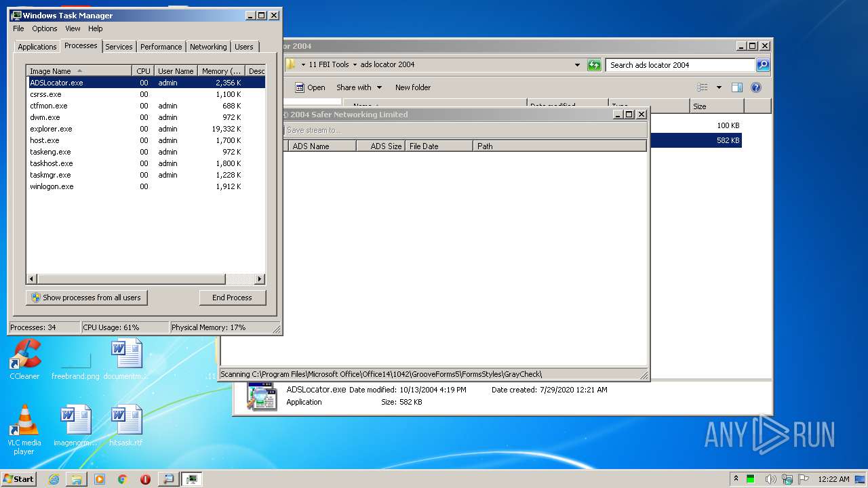Image resolution: width=868 pixels, height=488 pixels.
Task: Open Task Manager Help menu
Action: coord(96,28)
